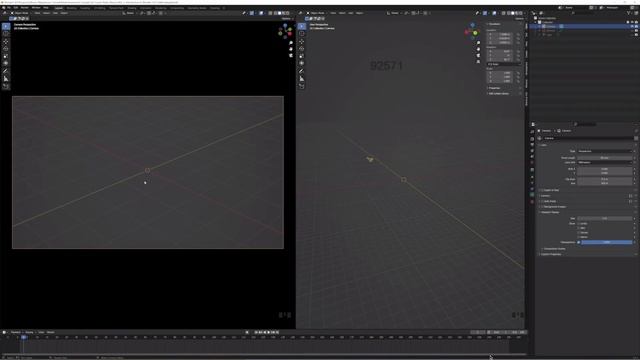This screenshot has height=360, width=640.
Task: Hide Camera object via eye icon in Outliner
Action: (x=632, y=26)
